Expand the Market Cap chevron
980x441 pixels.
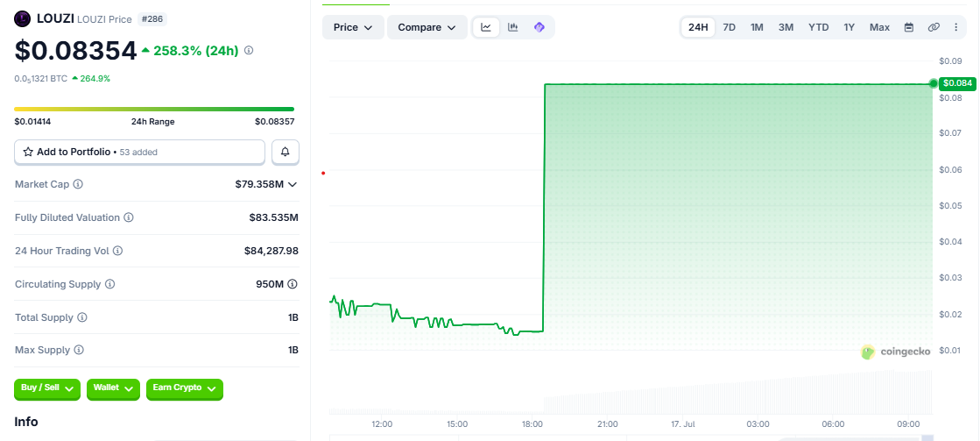[292, 184]
